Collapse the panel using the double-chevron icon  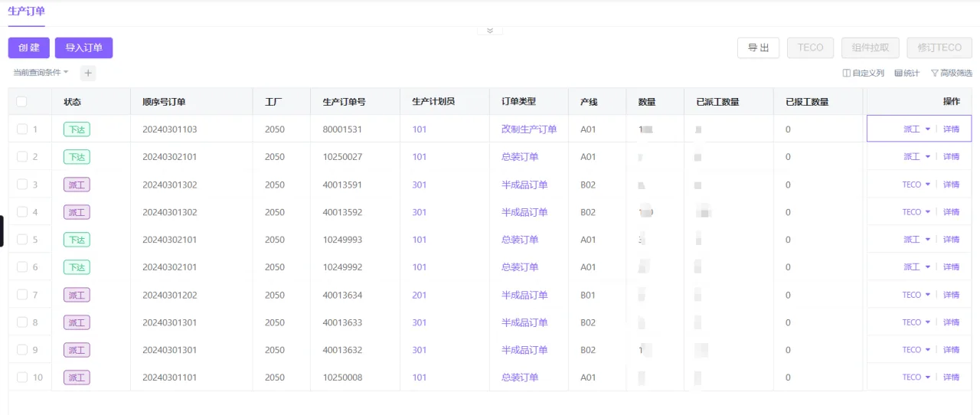490,31
